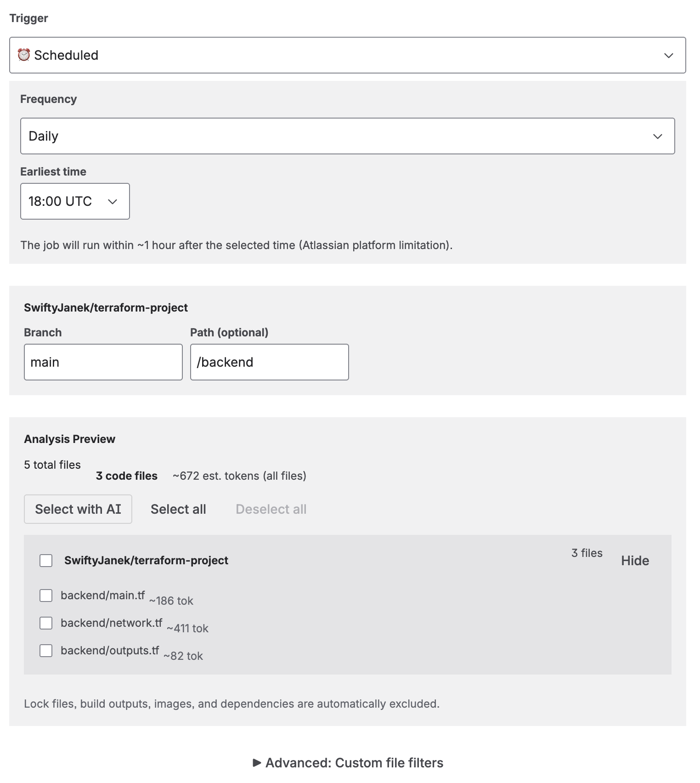Hide the terraform-project file list

635,560
